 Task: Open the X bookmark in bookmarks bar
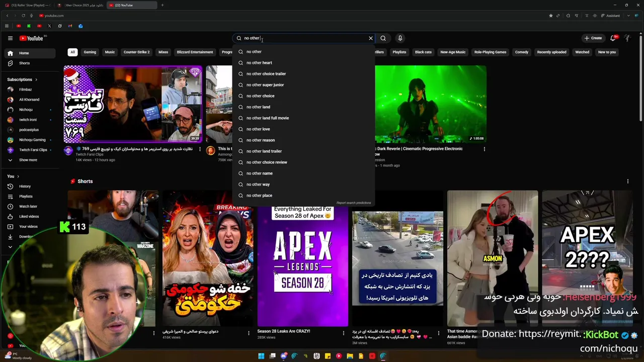[49, 26]
